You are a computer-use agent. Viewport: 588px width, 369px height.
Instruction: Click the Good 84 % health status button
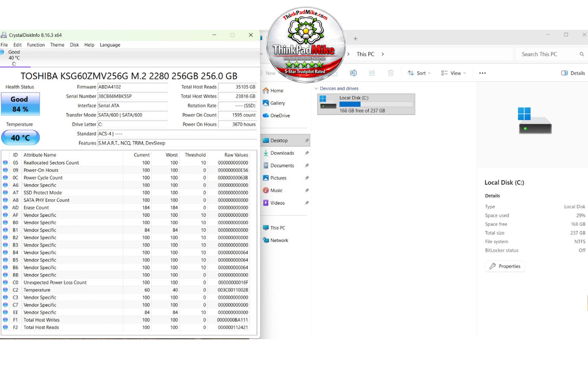coord(20,104)
